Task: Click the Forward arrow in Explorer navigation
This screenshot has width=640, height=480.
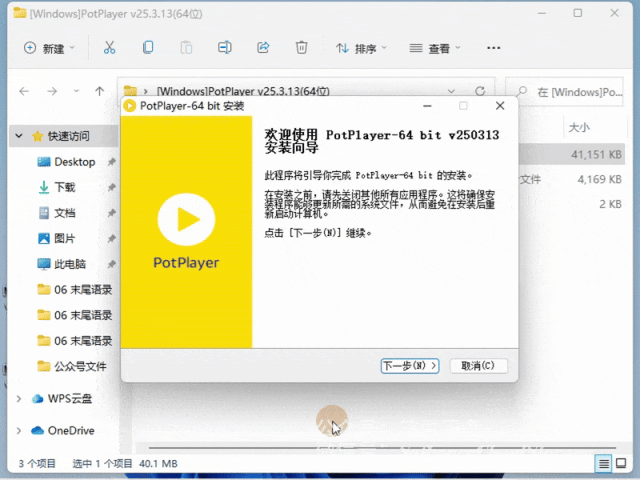Action: [x=52, y=91]
